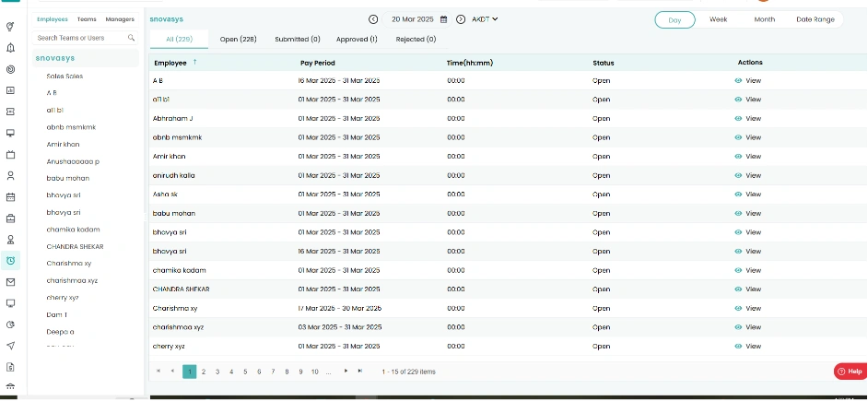Select the All (229) tab

[x=180, y=40]
